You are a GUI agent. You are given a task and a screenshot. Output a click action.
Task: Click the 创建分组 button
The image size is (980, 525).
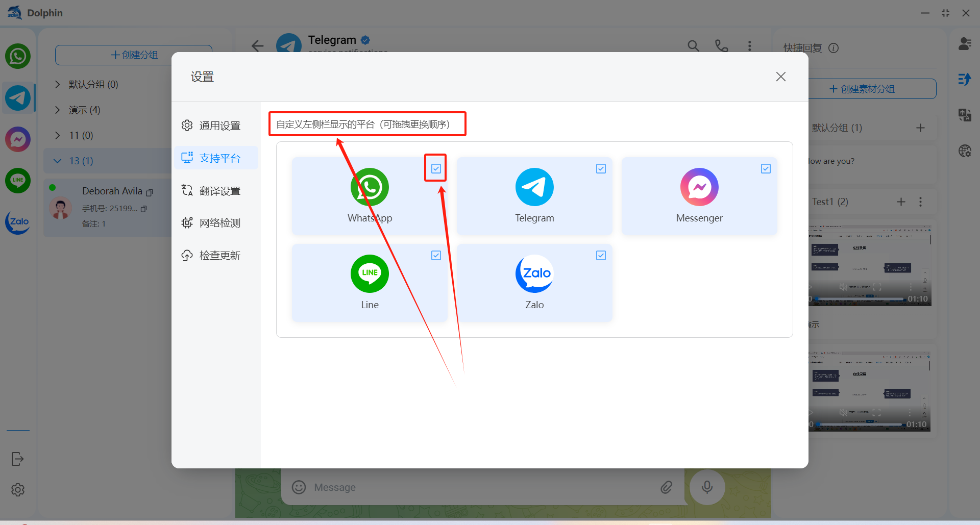click(134, 55)
